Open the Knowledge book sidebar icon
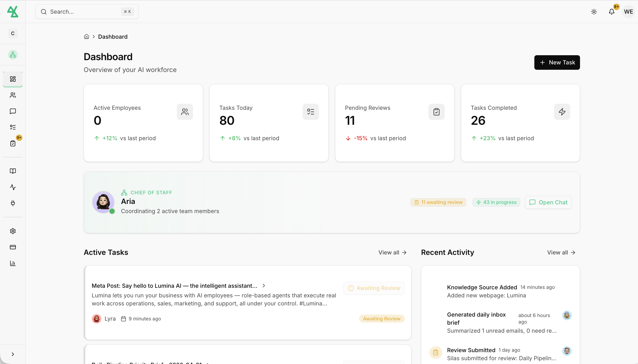 13,171
